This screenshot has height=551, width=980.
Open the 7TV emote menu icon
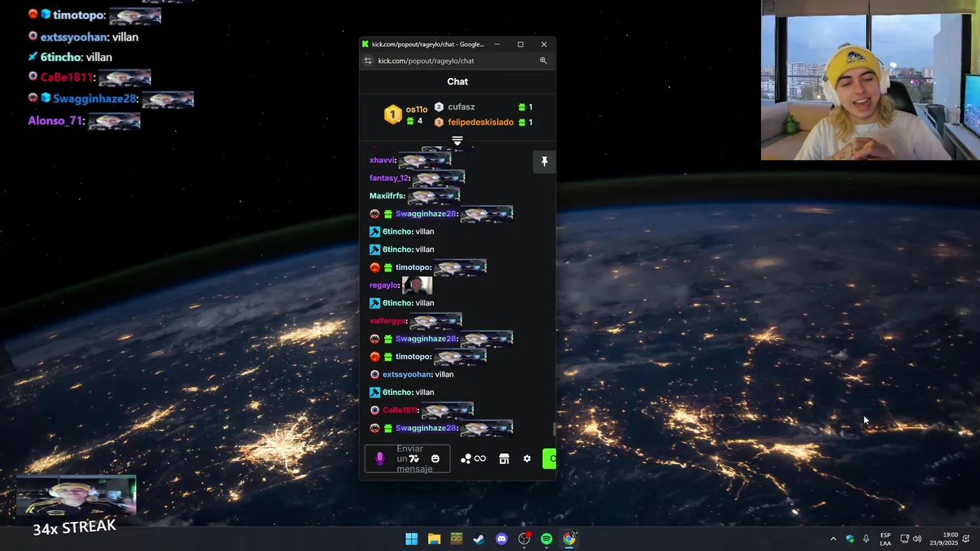coord(414,459)
